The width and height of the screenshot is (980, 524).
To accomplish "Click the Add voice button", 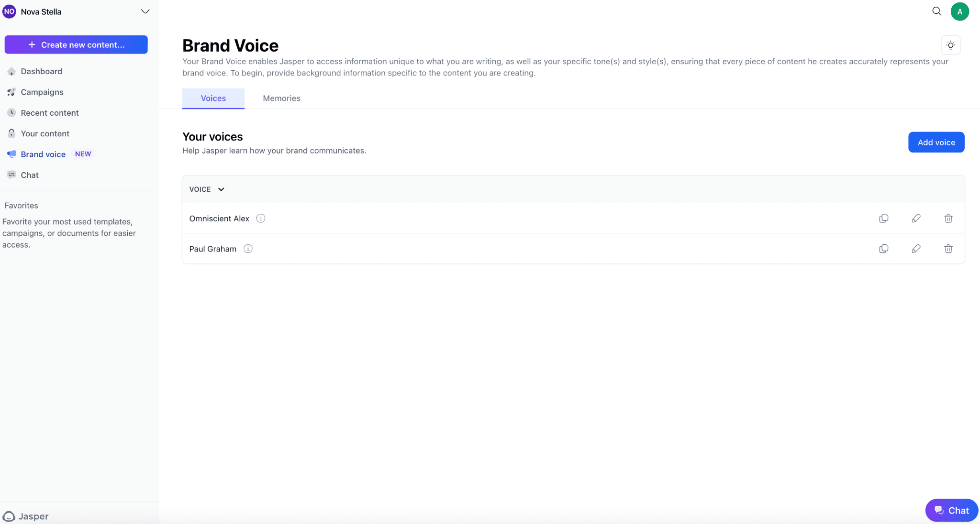I will coord(936,142).
